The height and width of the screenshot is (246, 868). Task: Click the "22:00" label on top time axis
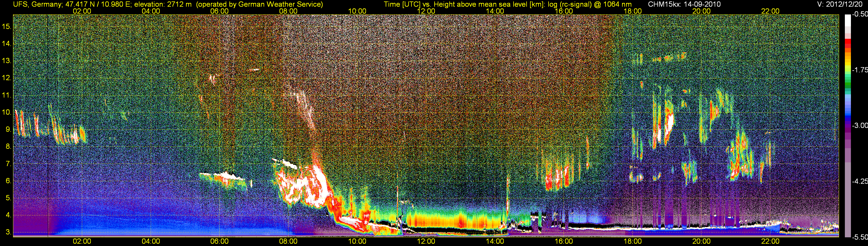[770, 11]
